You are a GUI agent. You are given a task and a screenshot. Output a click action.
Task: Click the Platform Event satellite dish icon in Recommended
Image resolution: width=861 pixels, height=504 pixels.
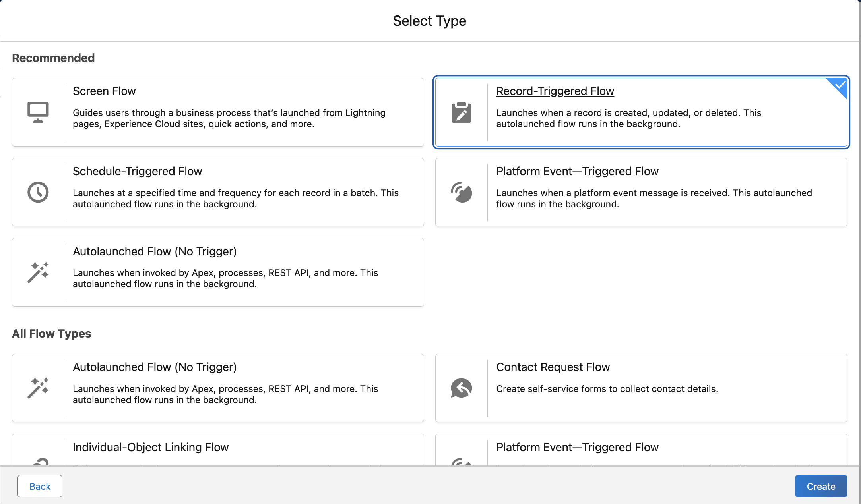click(461, 192)
